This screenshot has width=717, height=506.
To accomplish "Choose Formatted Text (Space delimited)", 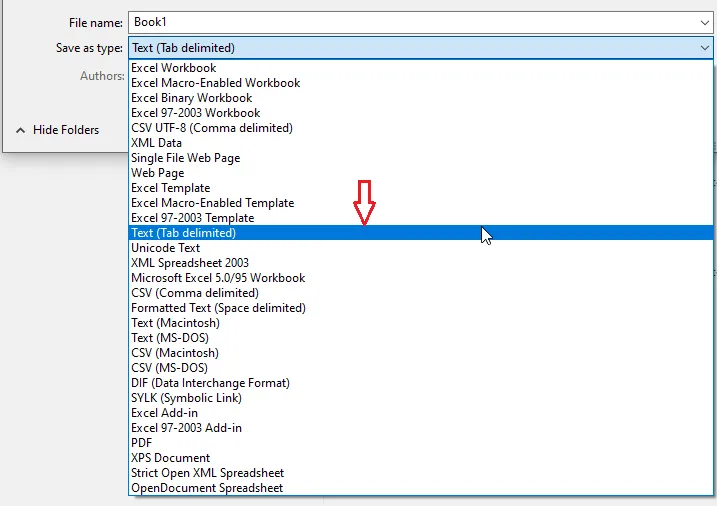I will click(421, 308).
